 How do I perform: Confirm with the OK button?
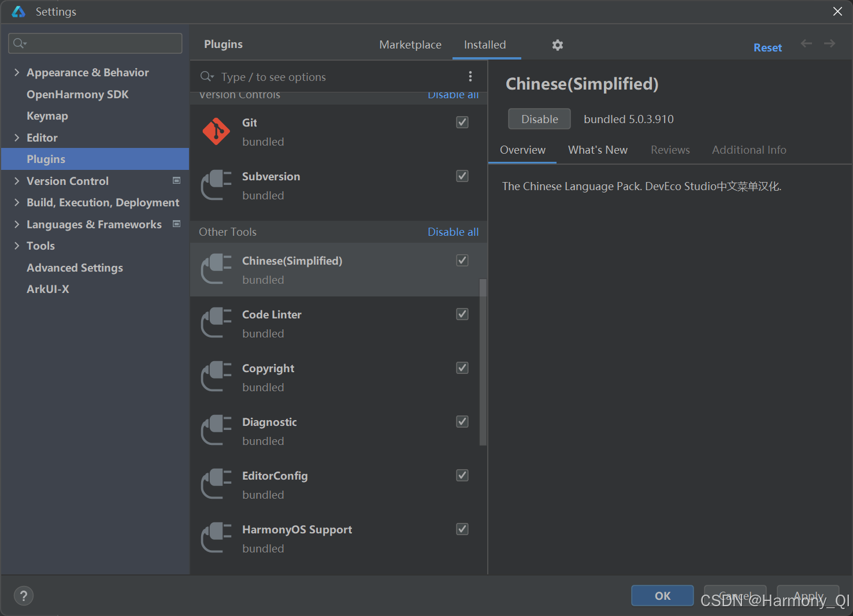coord(662,596)
